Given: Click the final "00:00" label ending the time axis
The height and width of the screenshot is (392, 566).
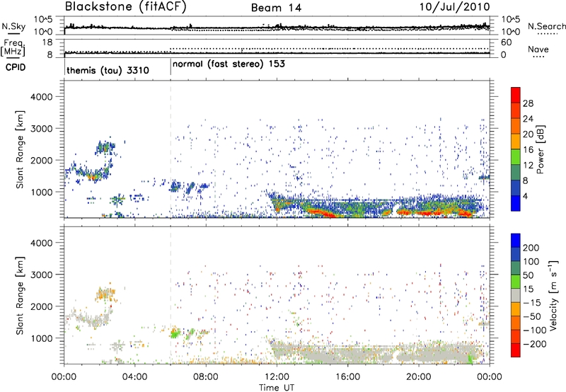Looking at the screenshot, I should click(490, 377).
